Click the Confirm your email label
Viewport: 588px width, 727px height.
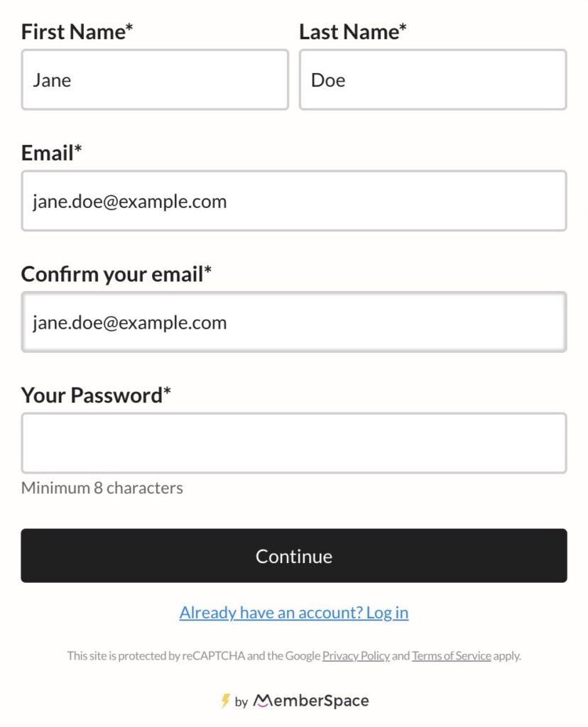(x=116, y=274)
